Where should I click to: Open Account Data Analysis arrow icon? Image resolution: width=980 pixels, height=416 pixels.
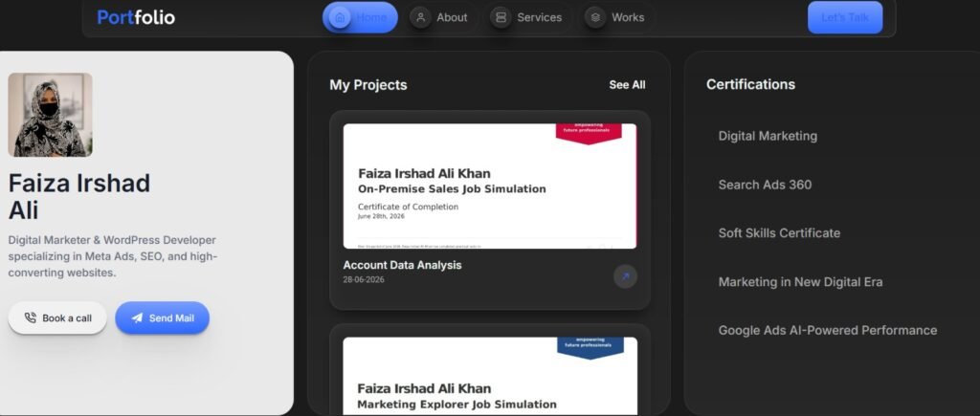click(x=625, y=276)
